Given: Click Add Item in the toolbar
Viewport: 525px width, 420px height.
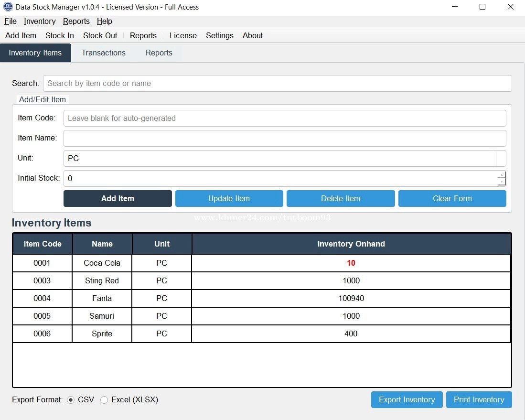Looking at the screenshot, I should tap(21, 35).
